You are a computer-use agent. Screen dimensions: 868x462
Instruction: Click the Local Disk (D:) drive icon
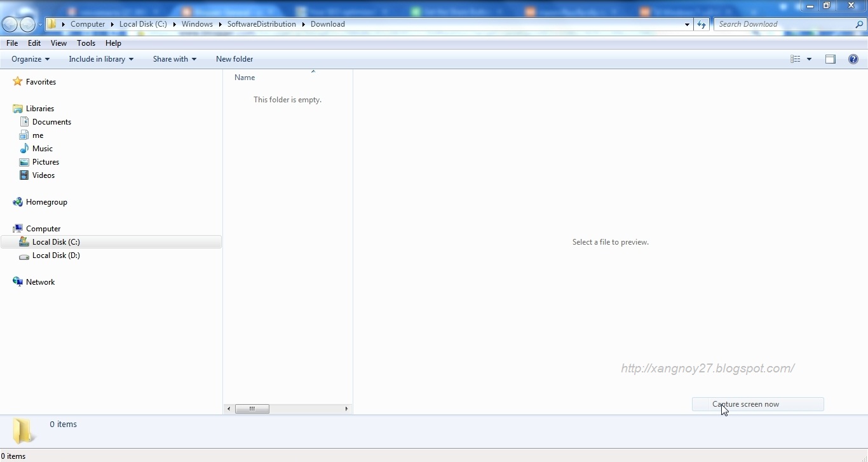click(24, 256)
